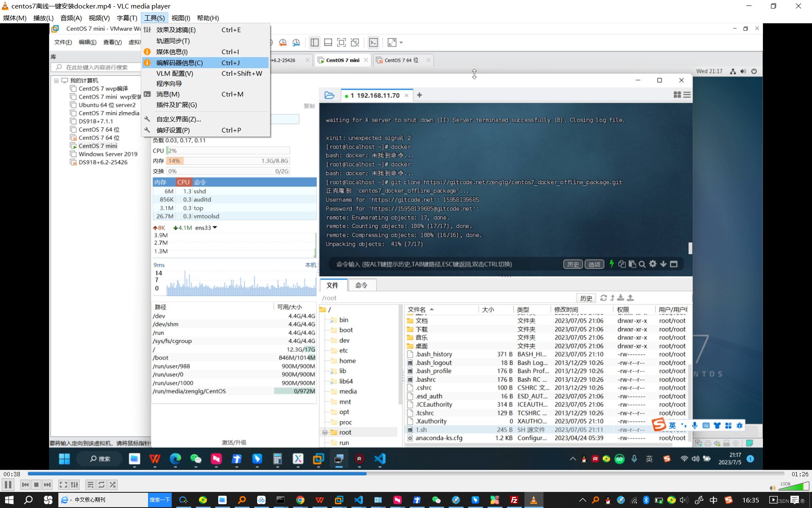
Task: Mute audio via speaker icon
Action: 772,488
